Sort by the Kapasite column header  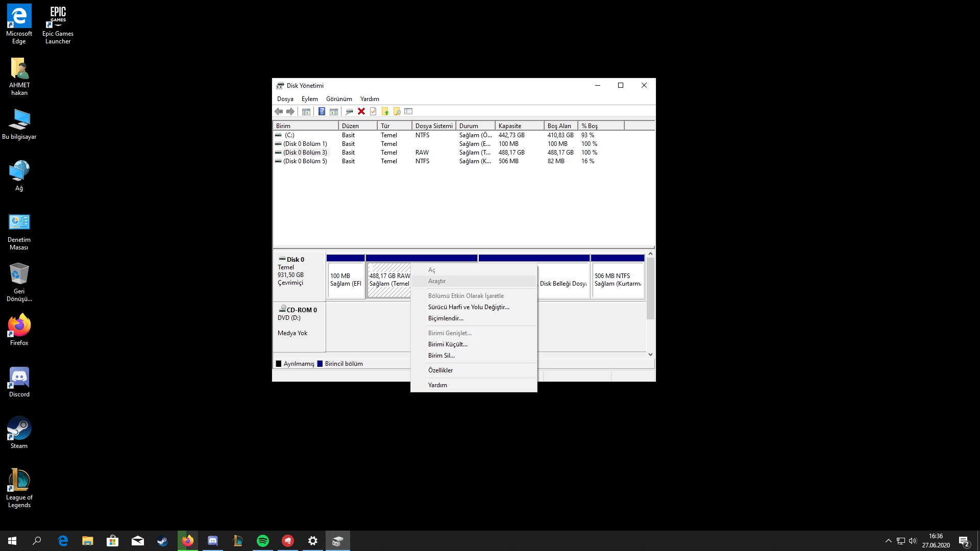pos(519,126)
